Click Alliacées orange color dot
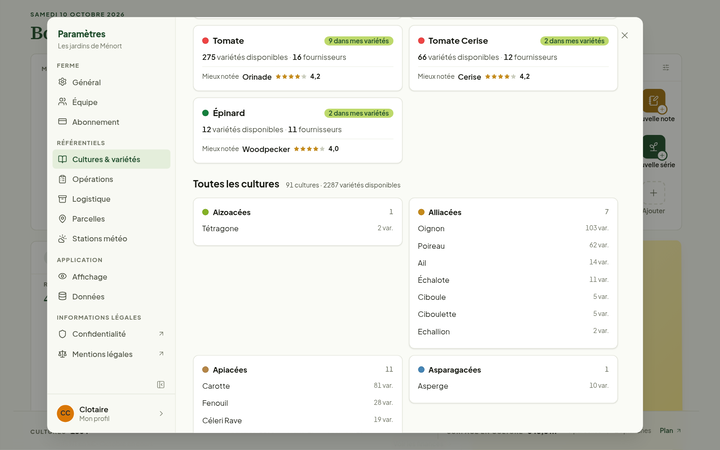Image resolution: width=720 pixels, height=450 pixels. 421,212
